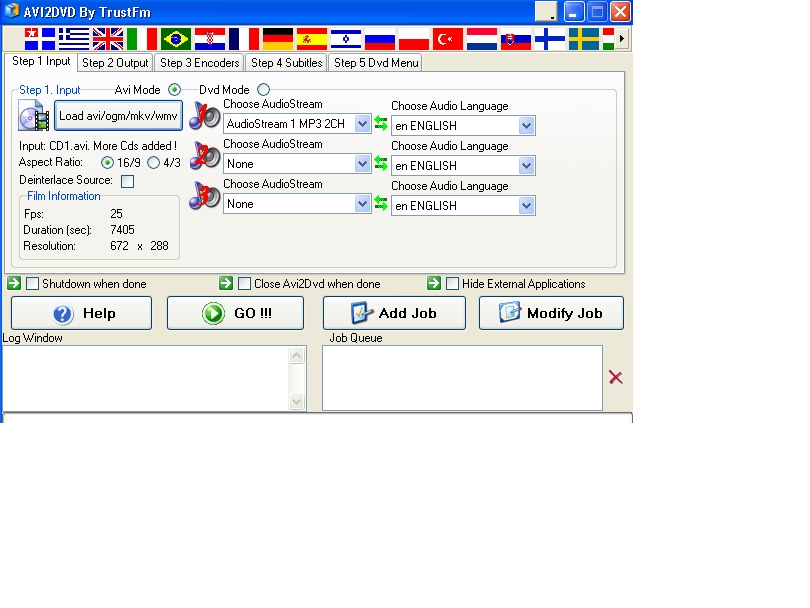Tick the Shutdown when done checkbox
This screenshot has width=810, height=608.
[33, 284]
